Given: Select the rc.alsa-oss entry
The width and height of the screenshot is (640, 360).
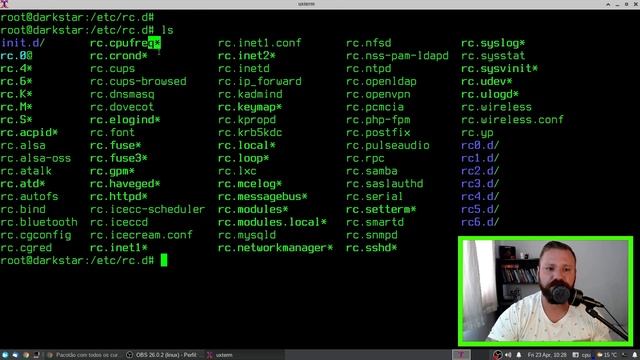Looking at the screenshot, I should coord(36,158).
